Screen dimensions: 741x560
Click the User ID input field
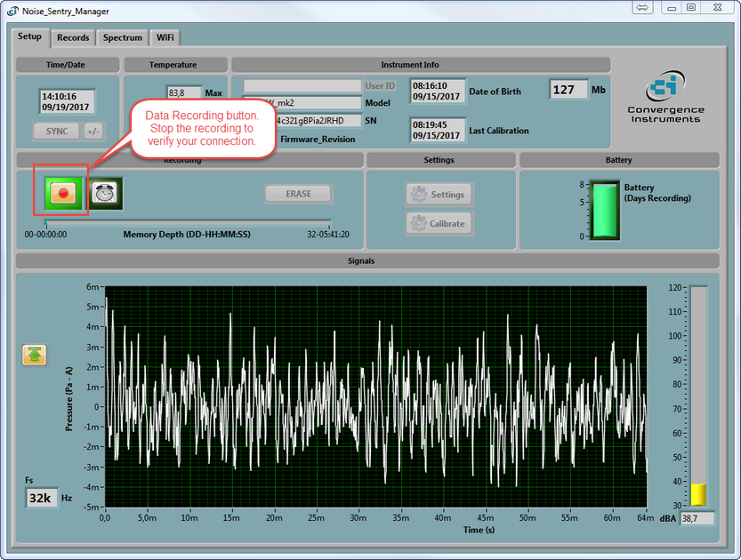302,85
